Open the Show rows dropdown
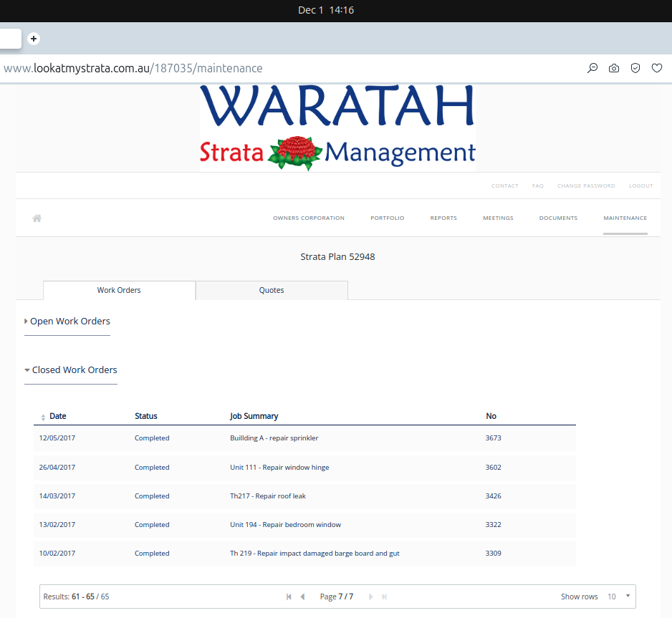 (619, 597)
